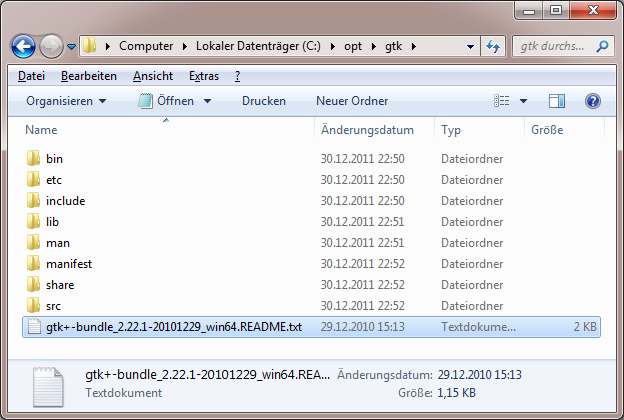The image size is (624, 420).
Task: Sort by Änderungsdatum column header
Action: coord(367,130)
